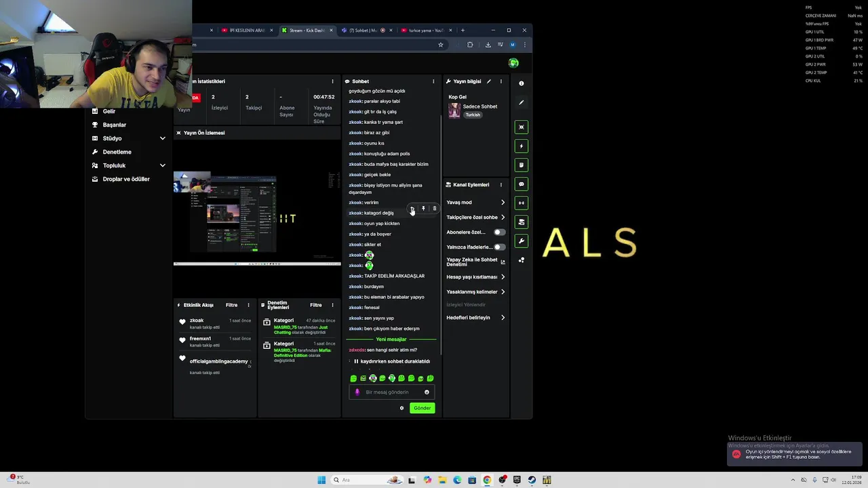Click 'kaydırırken sohbet duraklatıldı' to resume chat
Screen dimensions: 868x488
pos(391,361)
